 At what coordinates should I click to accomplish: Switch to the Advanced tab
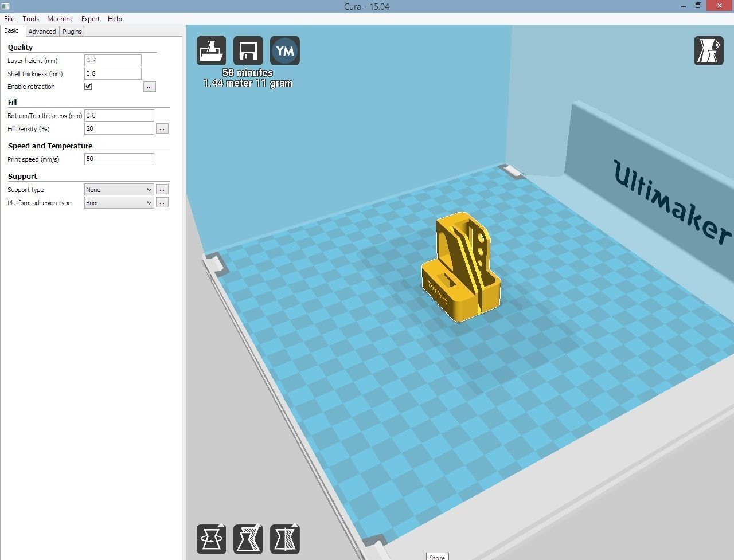click(42, 31)
